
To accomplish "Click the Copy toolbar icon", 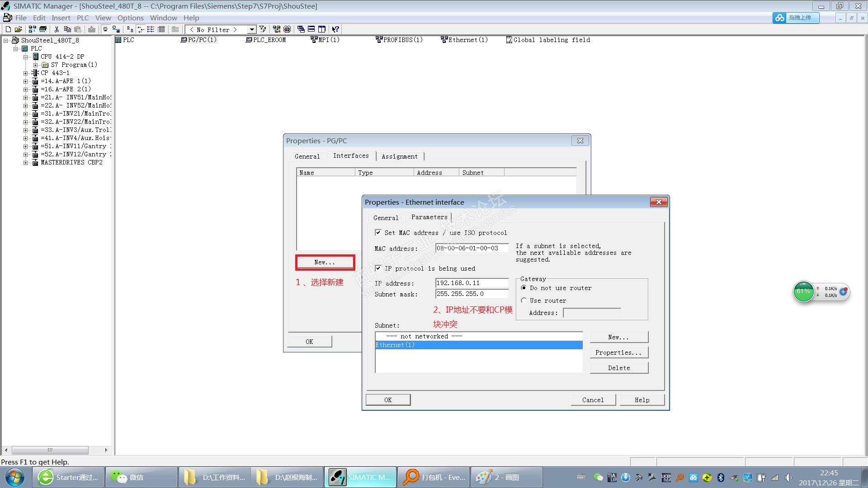I will coord(67,29).
